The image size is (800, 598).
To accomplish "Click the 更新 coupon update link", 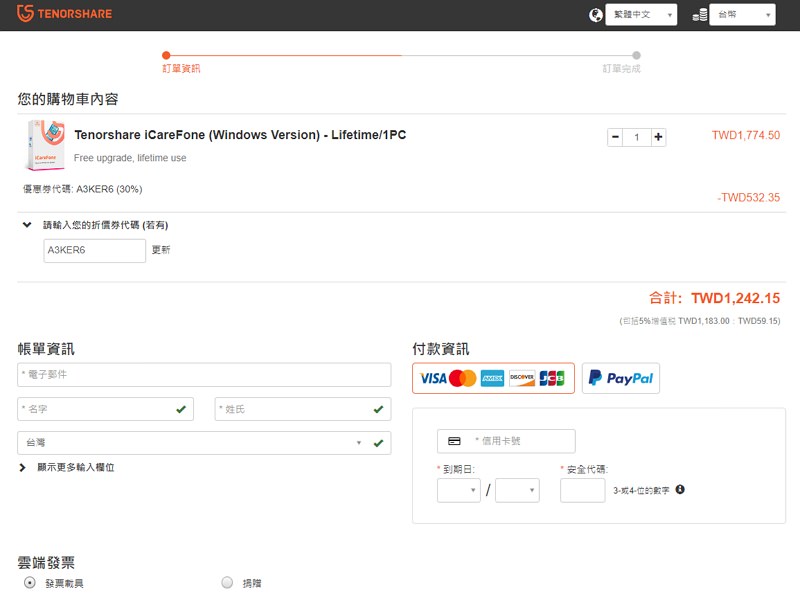I will pyautogui.click(x=161, y=250).
